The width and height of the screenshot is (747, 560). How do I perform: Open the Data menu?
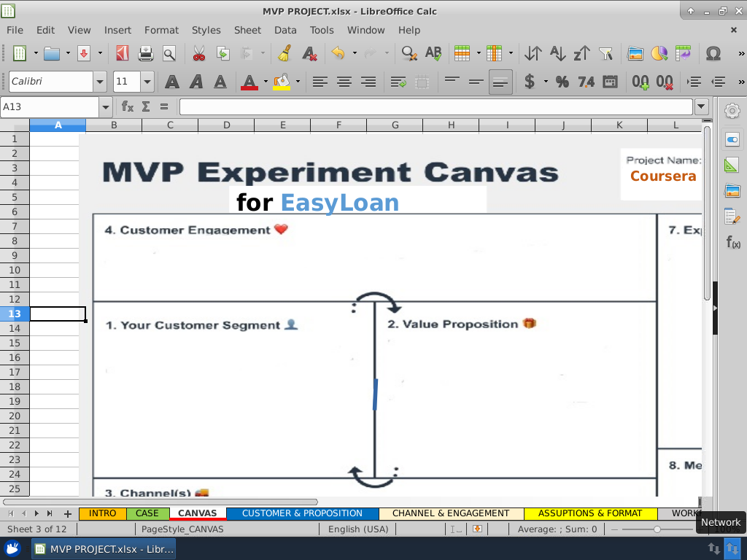pos(285,30)
